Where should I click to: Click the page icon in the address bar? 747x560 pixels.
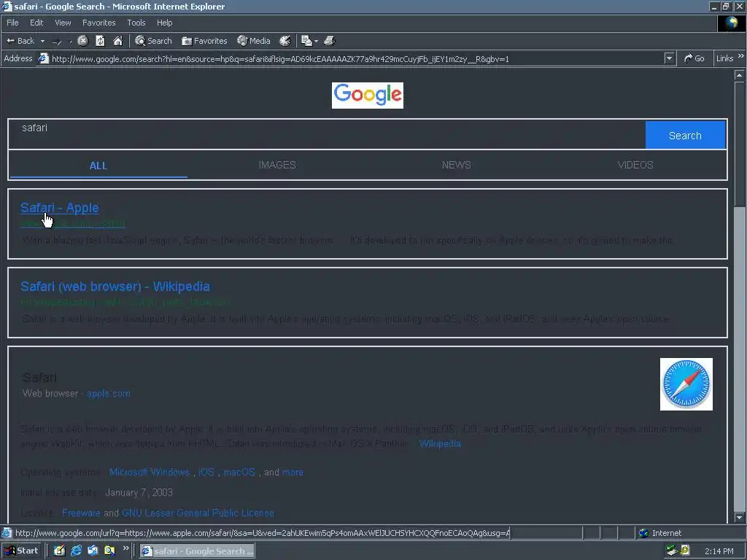pyautogui.click(x=43, y=58)
